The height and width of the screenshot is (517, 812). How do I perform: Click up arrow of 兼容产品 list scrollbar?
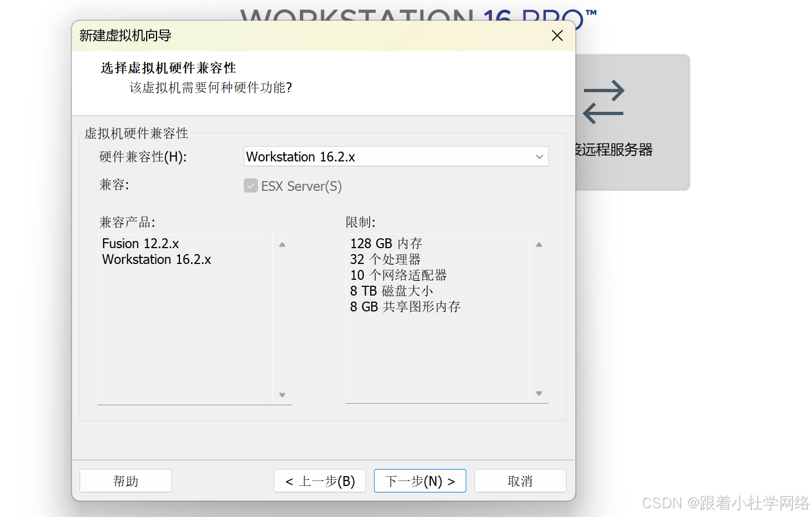[x=282, y=245]
